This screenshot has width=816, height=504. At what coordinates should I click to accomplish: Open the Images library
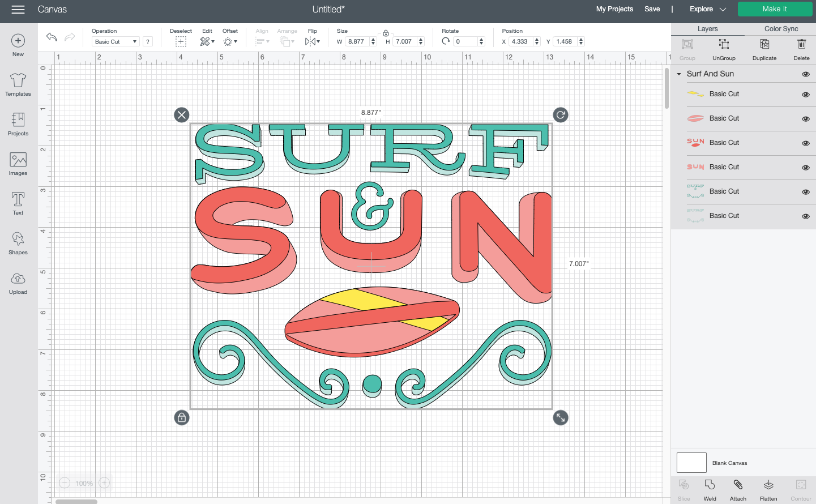pyautogui.click(x=18, y=164)
